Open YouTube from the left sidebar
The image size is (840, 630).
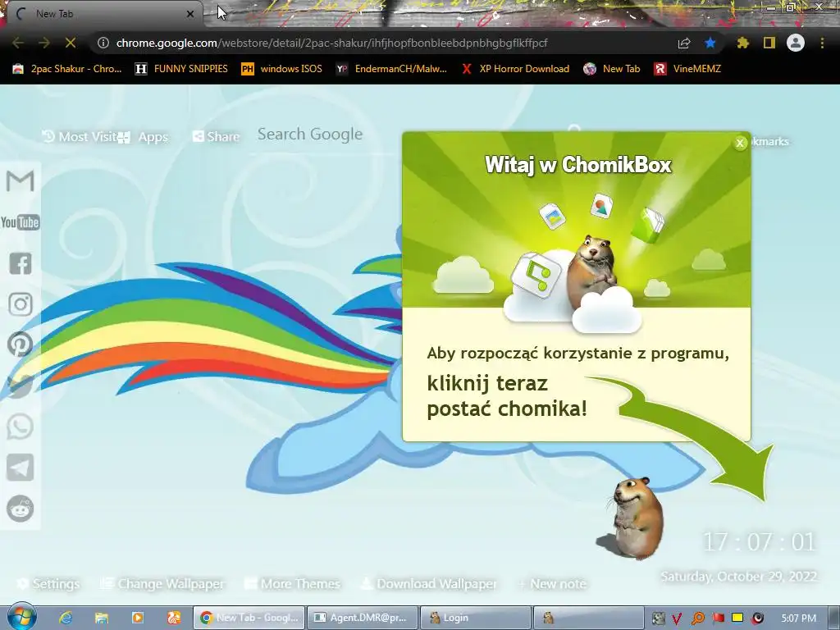tap(20, 221)
